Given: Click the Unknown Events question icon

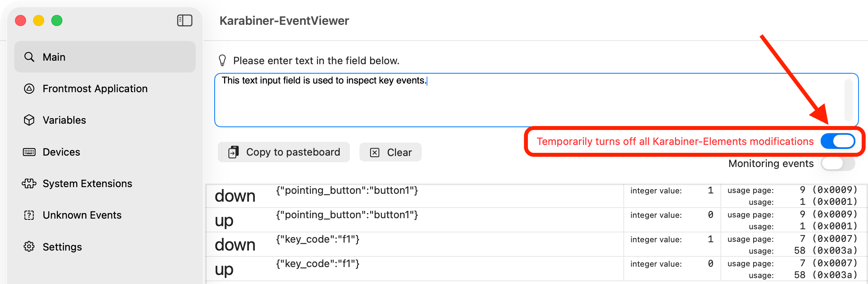Looking at the screenshot, I should (29, 215).
